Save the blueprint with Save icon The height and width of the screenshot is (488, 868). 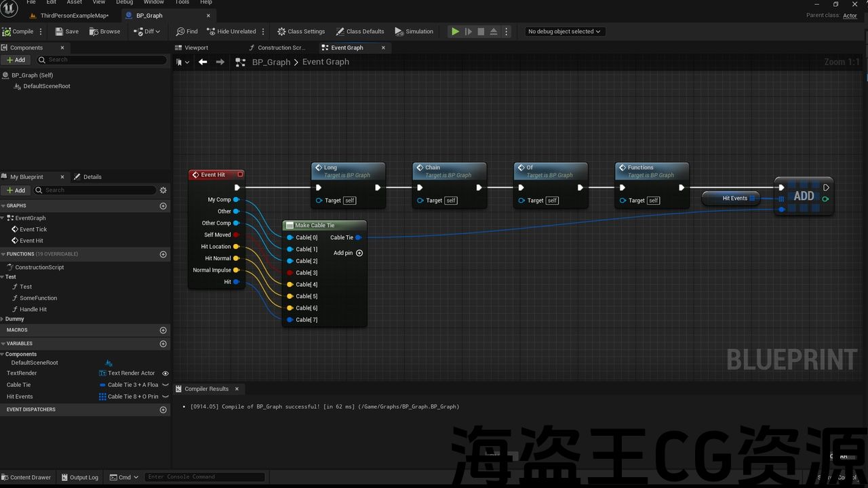[60, 31]
